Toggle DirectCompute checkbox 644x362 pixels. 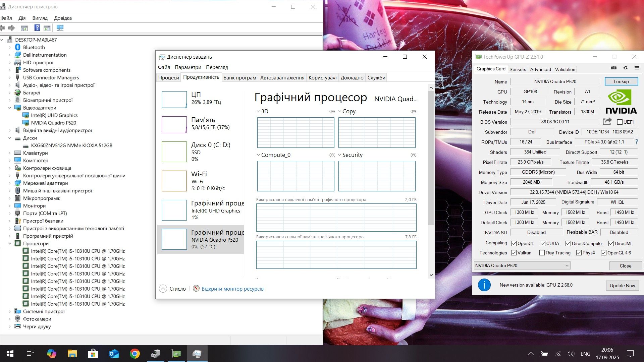click(568, 243)
